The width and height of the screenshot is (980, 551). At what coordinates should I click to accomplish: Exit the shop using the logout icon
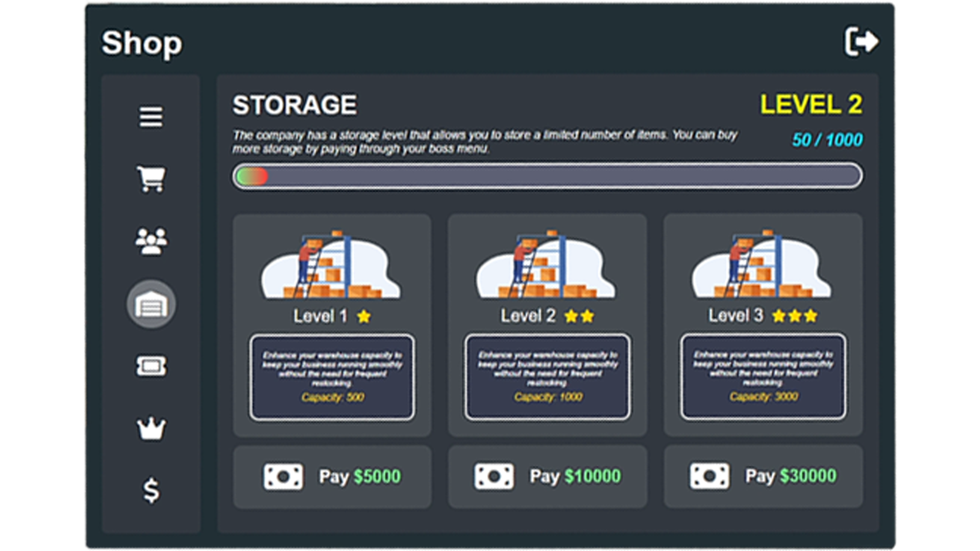tap(863, 42)
